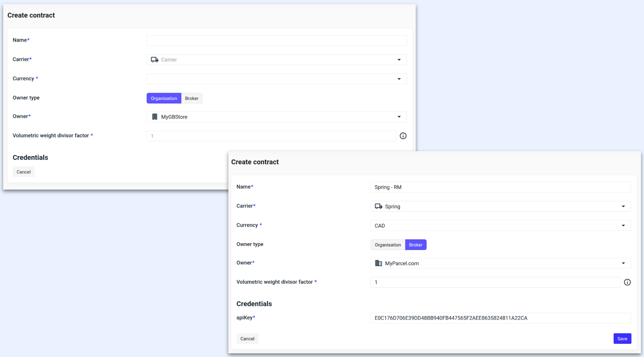Image resolution: width=644 pixels, height=357 pixels.
Task: Click the info icon next to the bottom divisor factor field
Action: point(627,282)
